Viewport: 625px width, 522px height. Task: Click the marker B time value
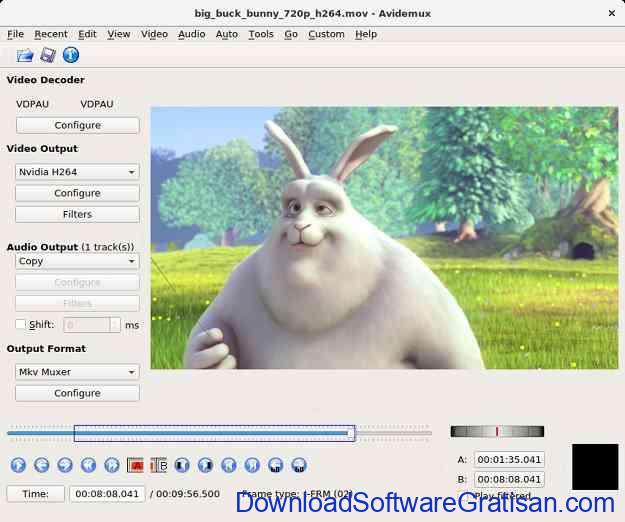[509, 479]
